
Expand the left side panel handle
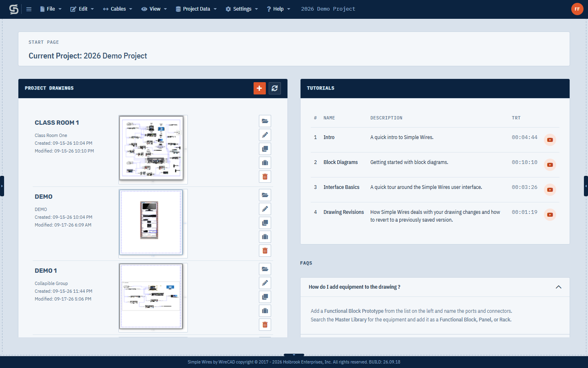2,186
